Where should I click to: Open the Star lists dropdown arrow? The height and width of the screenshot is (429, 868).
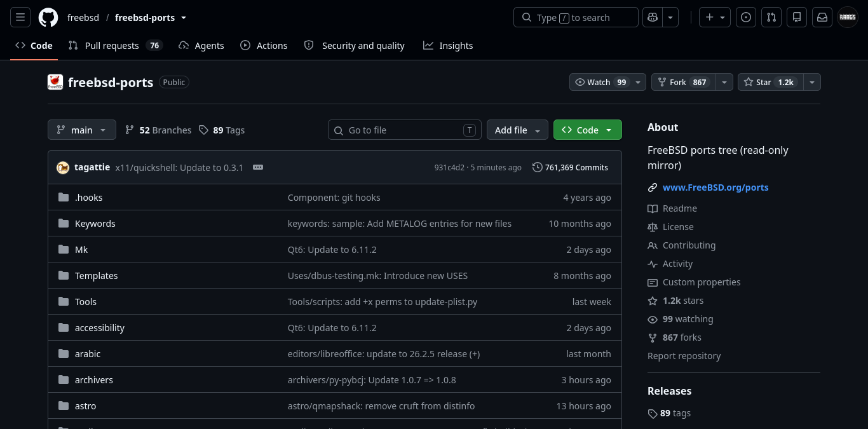[812, 82]
